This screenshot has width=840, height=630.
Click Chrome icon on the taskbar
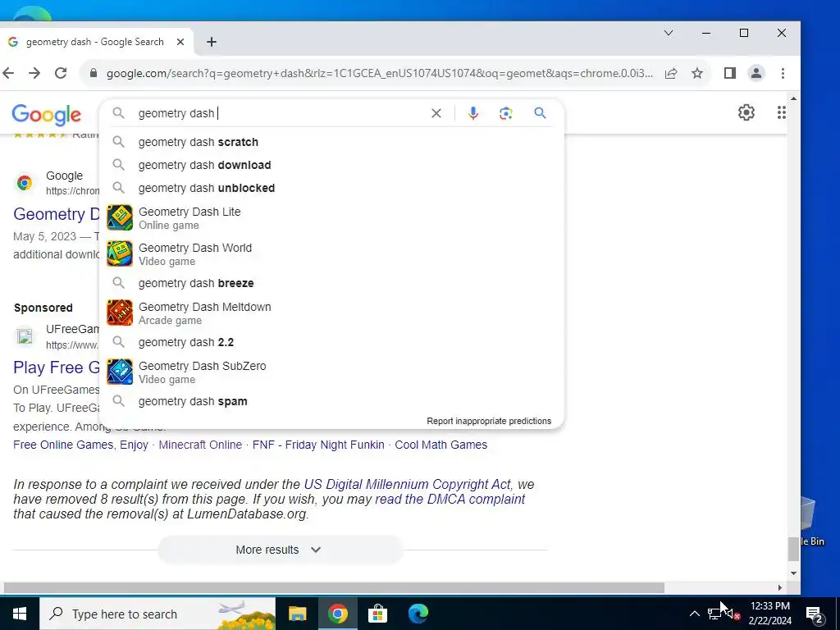click(x=337, y=614)
